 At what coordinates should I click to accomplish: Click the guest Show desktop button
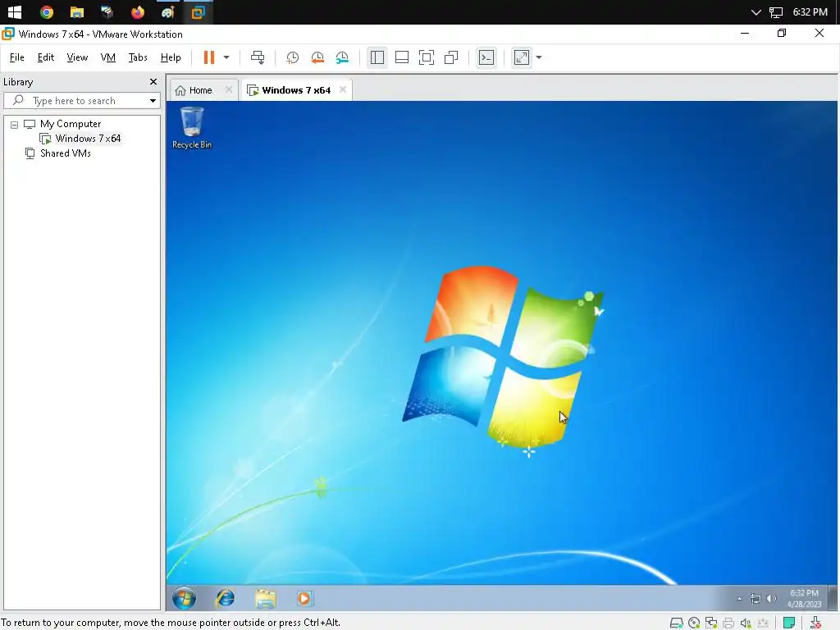pos(833,598)
